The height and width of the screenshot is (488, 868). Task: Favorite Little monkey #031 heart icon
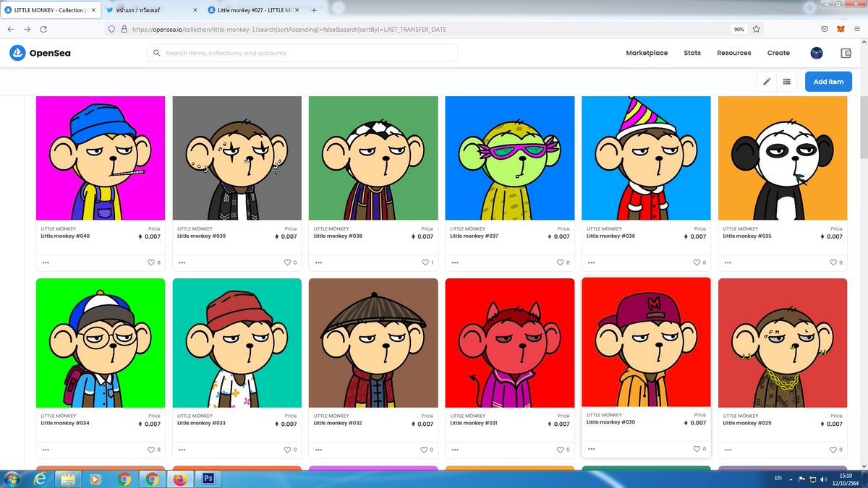tap(561, 450)
